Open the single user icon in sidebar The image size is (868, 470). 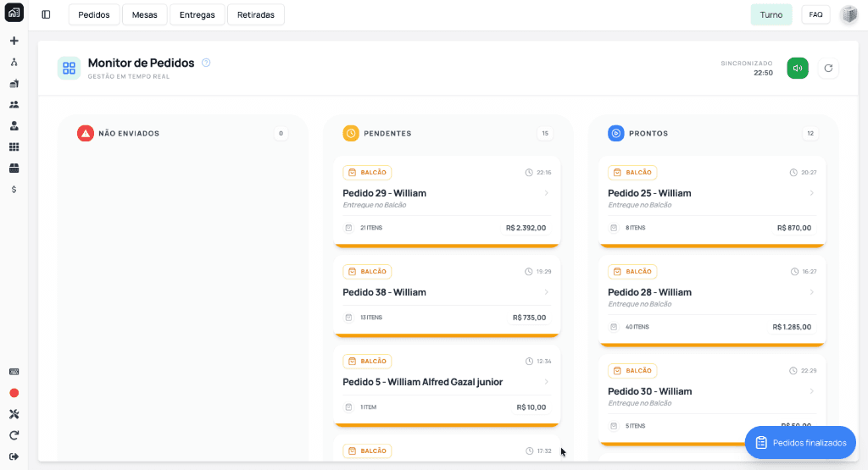(x=14, y=126)
